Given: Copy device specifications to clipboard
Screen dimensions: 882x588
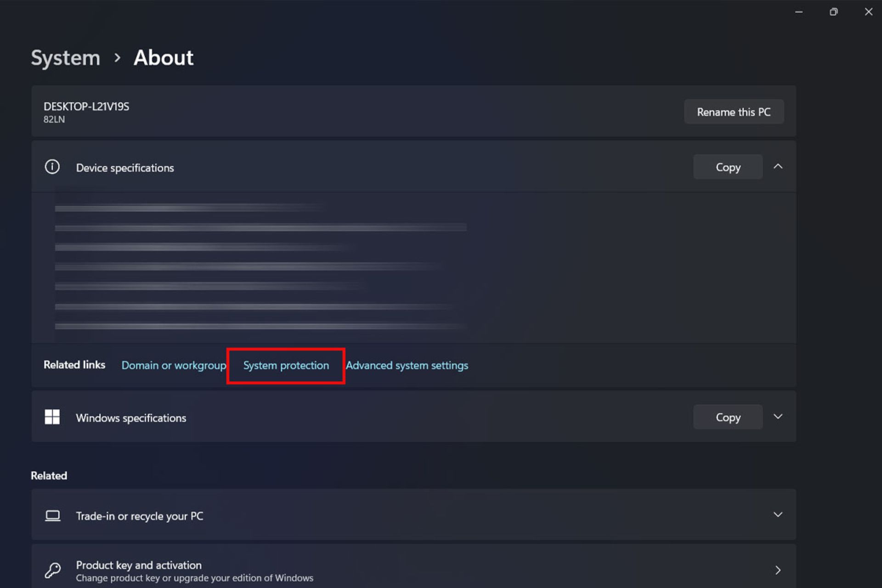Looking at the screenshot, I should 728,167.
